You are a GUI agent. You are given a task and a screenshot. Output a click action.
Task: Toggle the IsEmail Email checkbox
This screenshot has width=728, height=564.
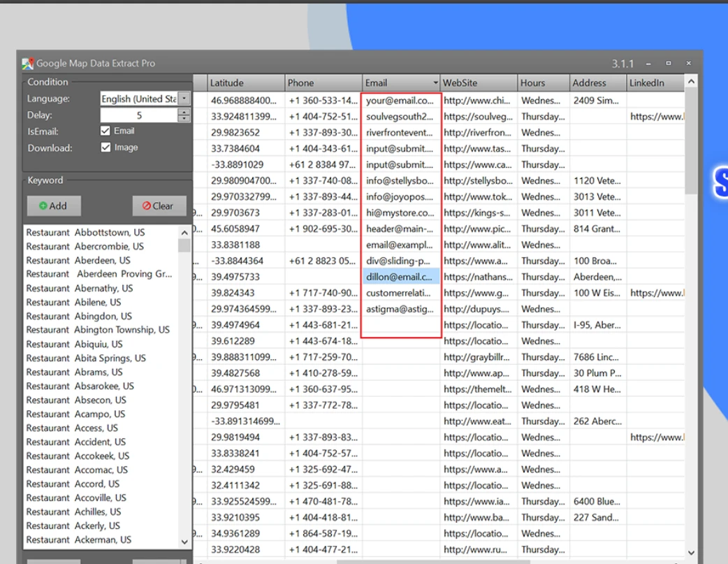(x=105, y=131)
